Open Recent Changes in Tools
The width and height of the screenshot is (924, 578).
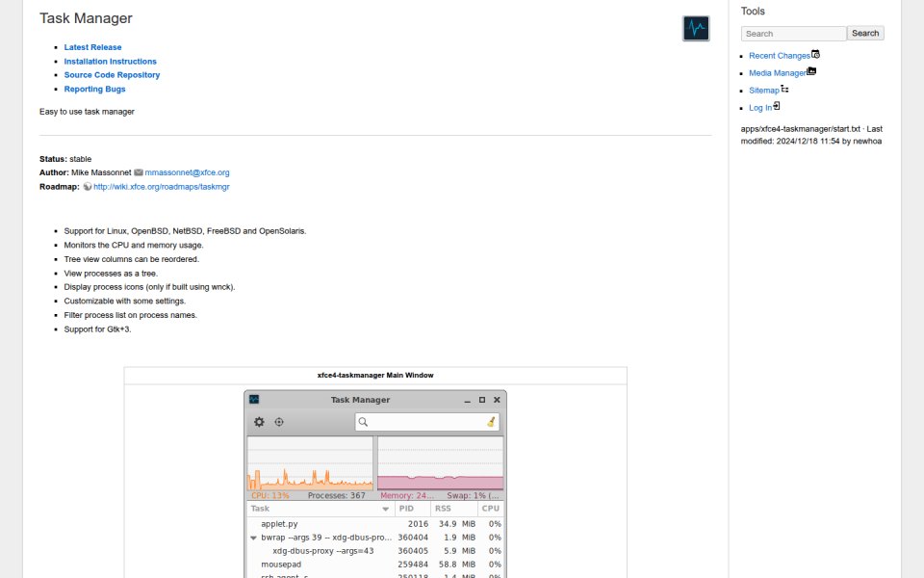click(779, 56)
